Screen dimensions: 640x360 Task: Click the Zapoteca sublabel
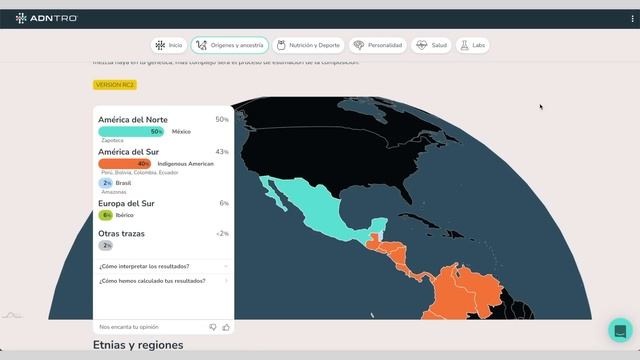click(x=112, y=140)
